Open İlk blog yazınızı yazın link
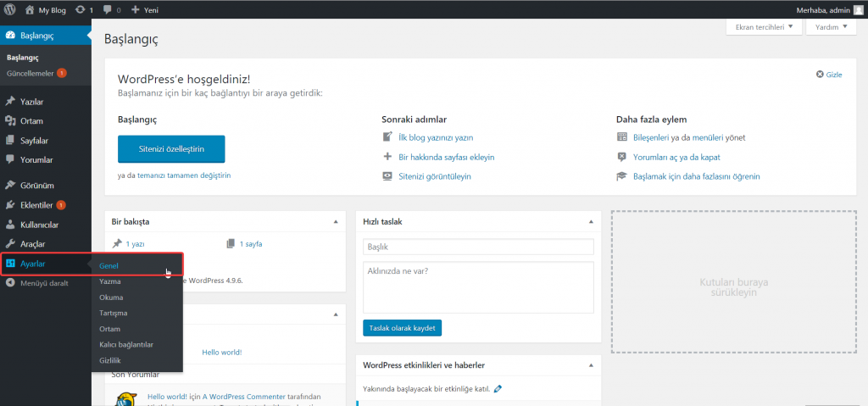 (x=435, y=137)
